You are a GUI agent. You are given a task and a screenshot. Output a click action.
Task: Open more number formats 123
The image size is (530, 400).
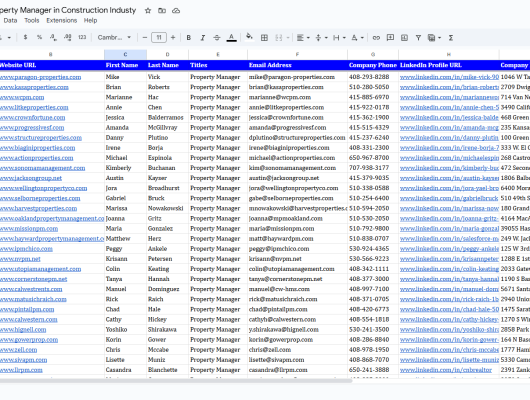(x=82, y=38)
